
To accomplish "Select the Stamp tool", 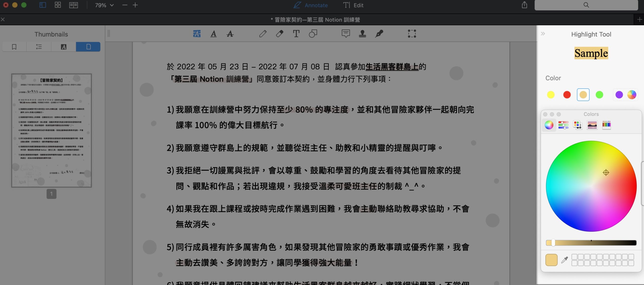I will (363, 34).
